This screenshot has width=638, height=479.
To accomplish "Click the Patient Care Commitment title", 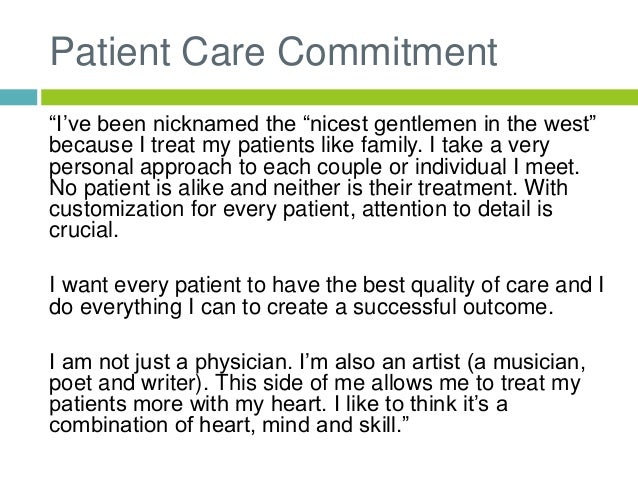I will pos(273,52).
